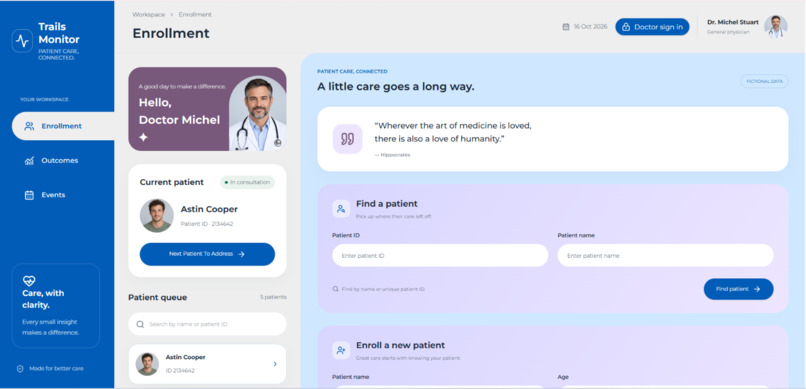This screenshot has width=806, height=389.
Task: Click the Find a patient section icon
Action: pos(341,209)
